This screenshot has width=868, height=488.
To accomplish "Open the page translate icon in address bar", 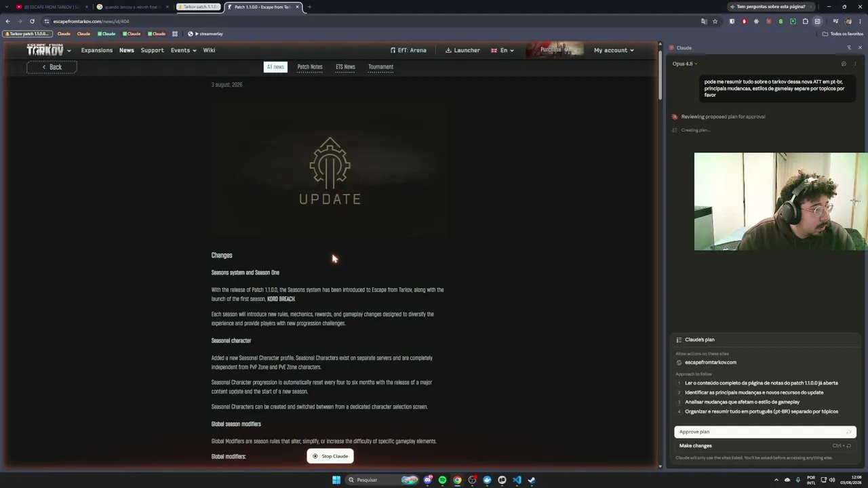I will pos(704,21).
